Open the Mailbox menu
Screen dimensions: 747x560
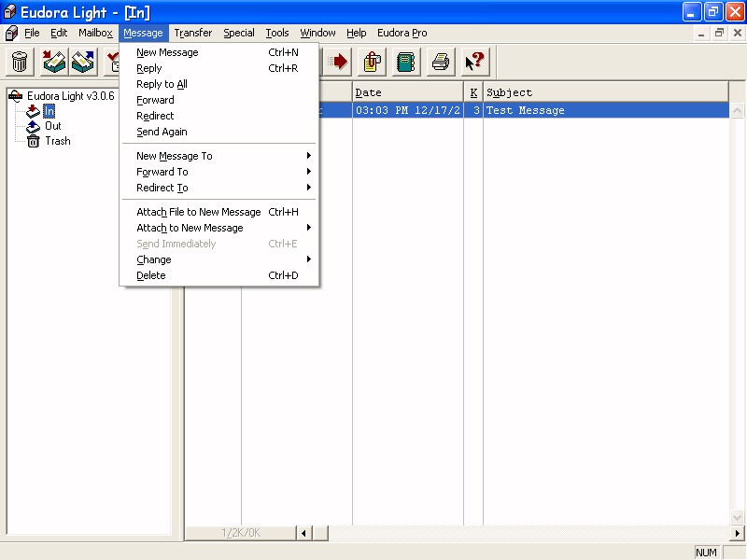click(x=96, y=33)
